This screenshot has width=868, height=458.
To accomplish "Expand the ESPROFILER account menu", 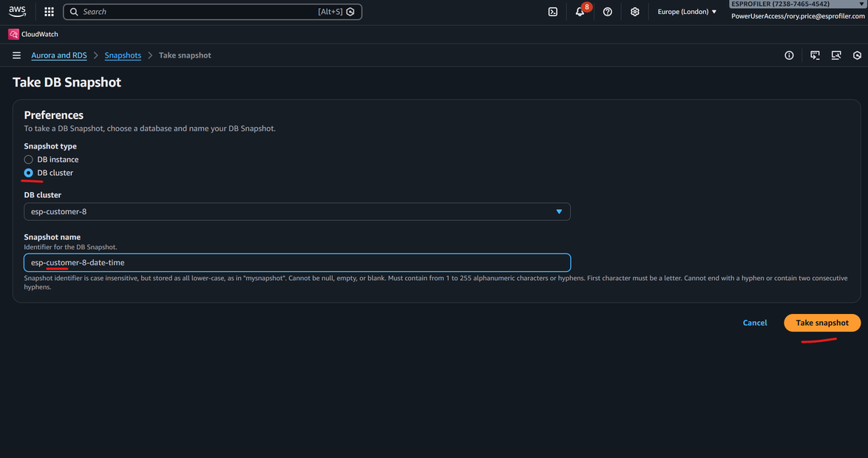I will coord(797,4).
